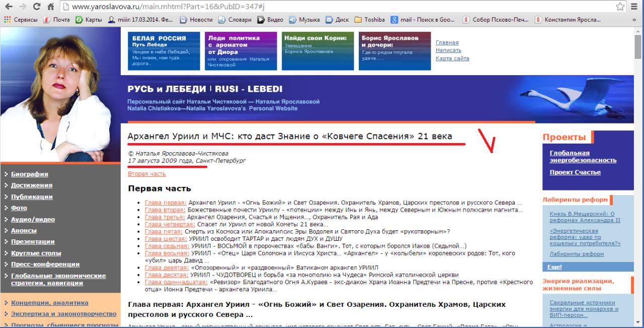The width and height of the screenshot is (644, 328).
Task: Open the Борис Ярославов и дочери banner
Action: click(395, 51)
